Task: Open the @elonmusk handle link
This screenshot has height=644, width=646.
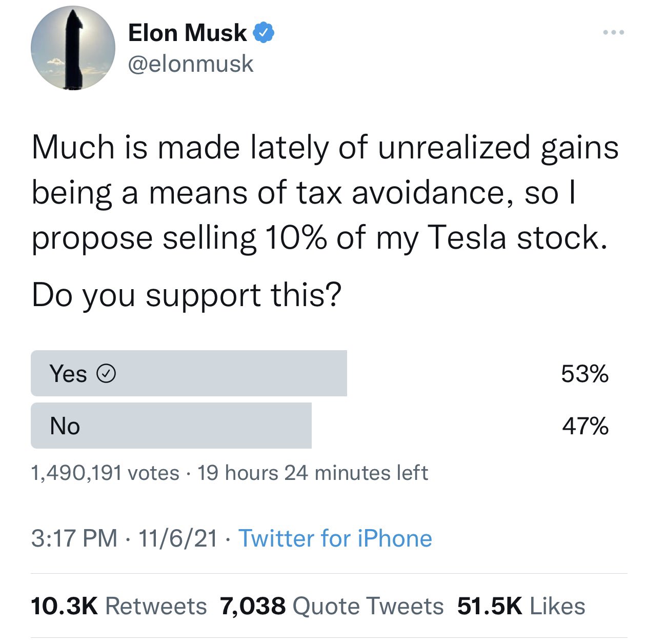Action: click(x=190, y=64)
